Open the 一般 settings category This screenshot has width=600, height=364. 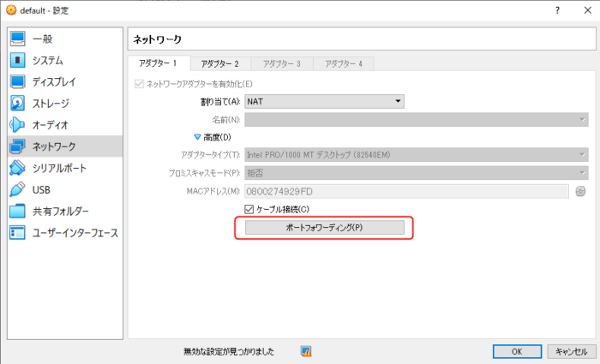[65, 39]
